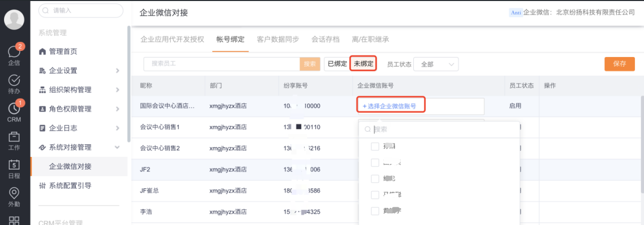The width and height of the screenshot is (644, 225).
Task: Open the 外勤 location icon
Action: (x=14, y=197)
